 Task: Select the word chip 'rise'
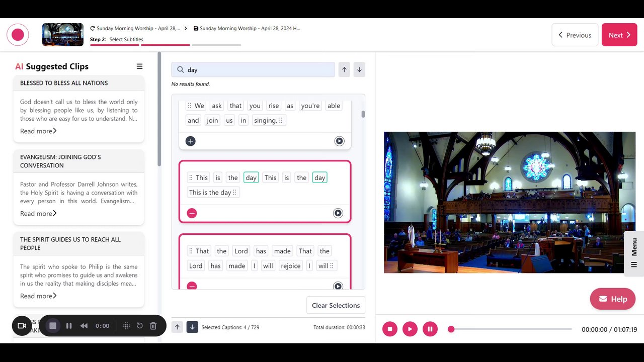point(274,106)
